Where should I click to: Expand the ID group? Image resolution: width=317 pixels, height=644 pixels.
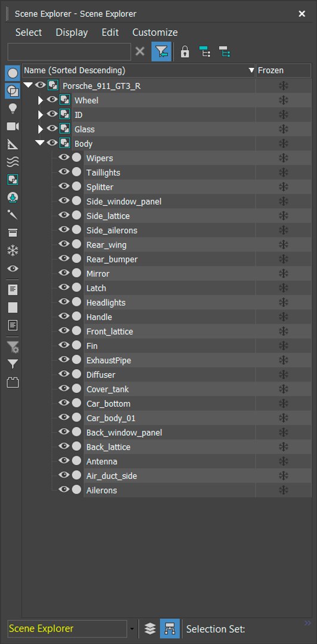(x=40, y=114)
